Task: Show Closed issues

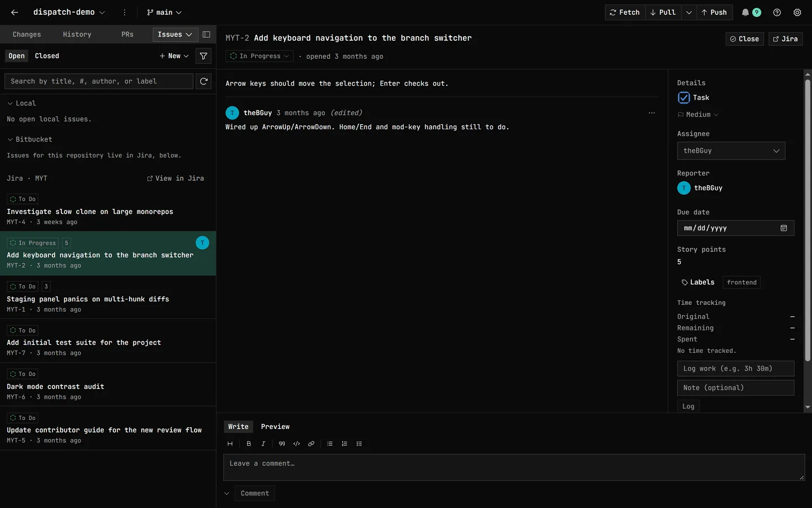Action: (x=47, y=56)
